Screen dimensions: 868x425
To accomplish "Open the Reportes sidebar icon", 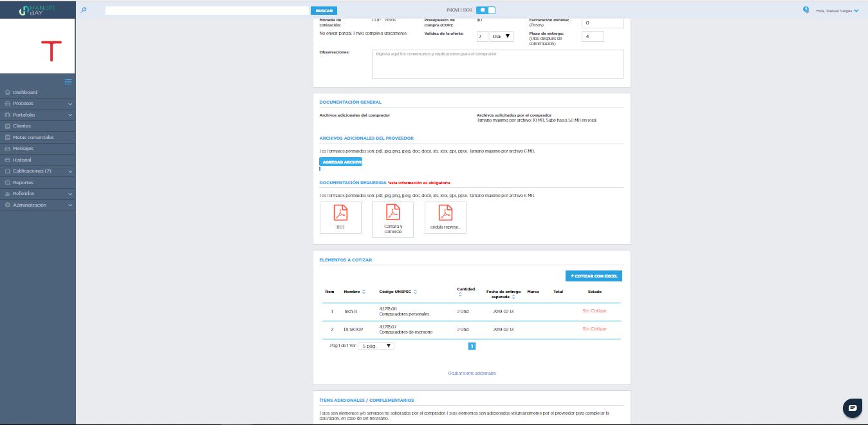I will pos(7,182).
